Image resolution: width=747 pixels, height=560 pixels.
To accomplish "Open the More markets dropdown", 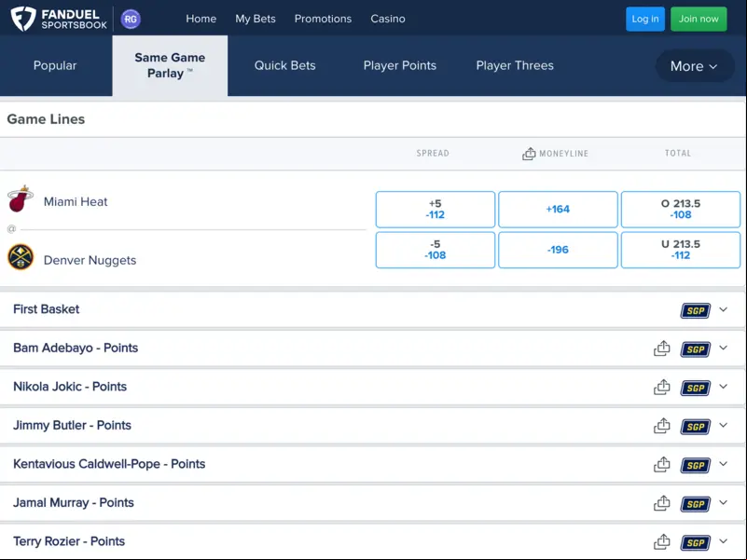I will (694, 66).
